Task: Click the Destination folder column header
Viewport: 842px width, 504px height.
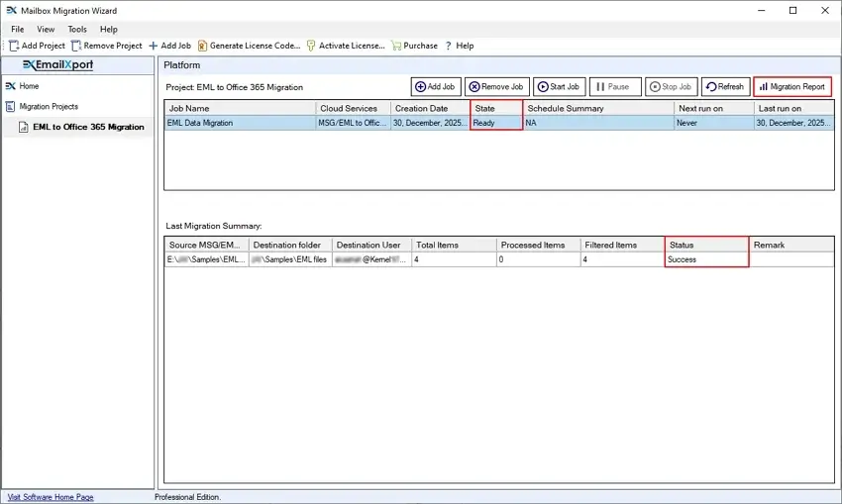Action: point(290,245)
